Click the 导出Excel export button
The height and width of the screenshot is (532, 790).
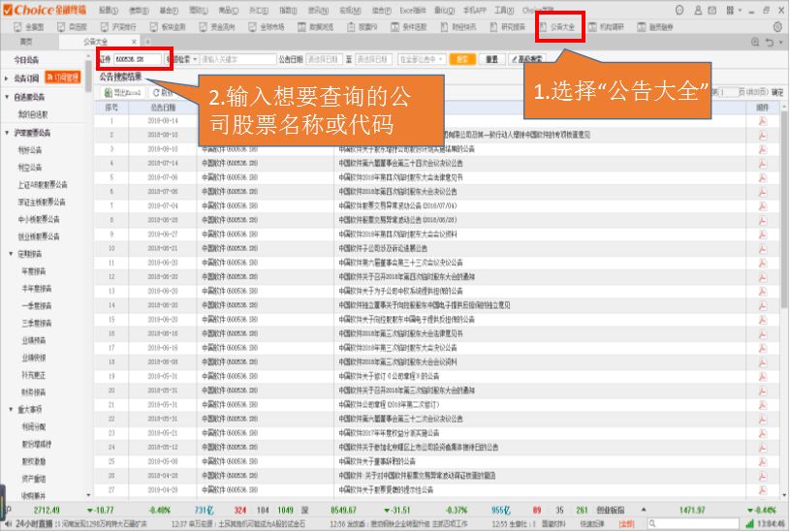pos(122,93)
